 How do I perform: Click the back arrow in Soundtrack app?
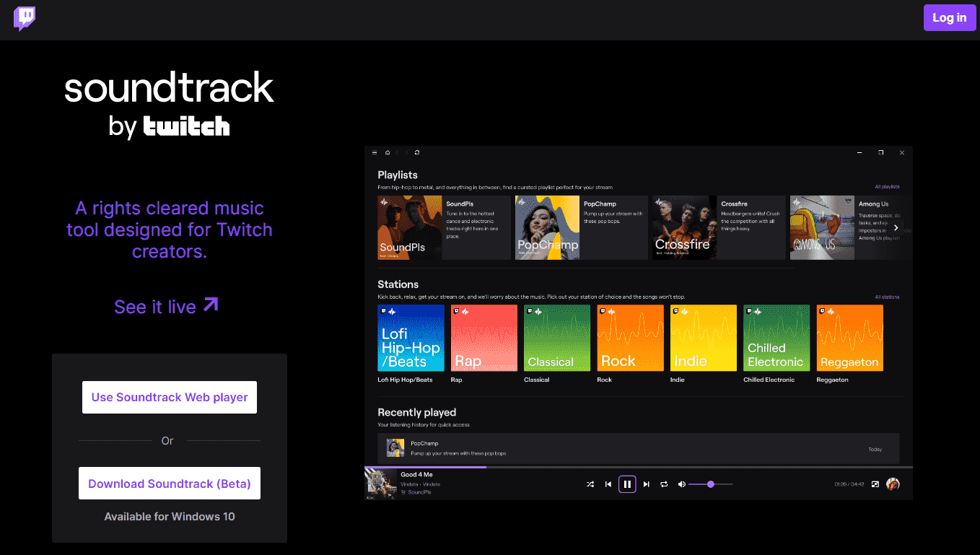[397, 153]
